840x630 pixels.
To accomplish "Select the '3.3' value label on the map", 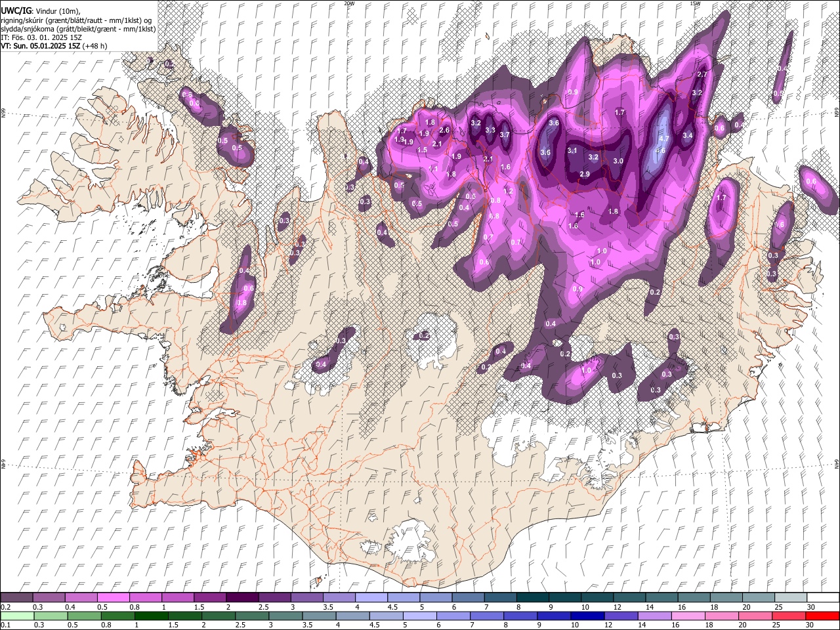I will pos(490,131).
